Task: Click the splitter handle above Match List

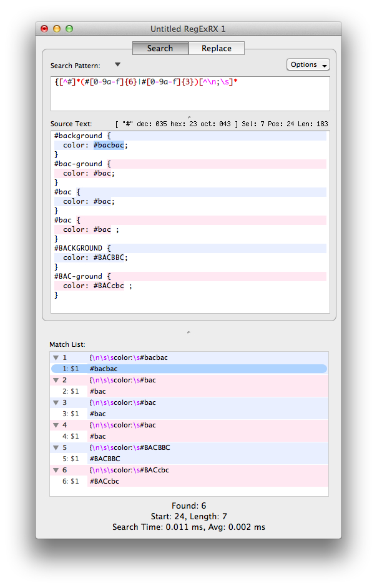Action: pyautogui.click(x=188, y=332)
